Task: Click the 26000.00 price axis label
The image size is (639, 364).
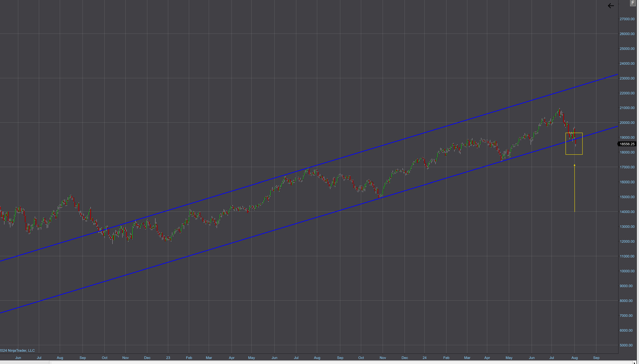Action: click(x=627, y=34)
